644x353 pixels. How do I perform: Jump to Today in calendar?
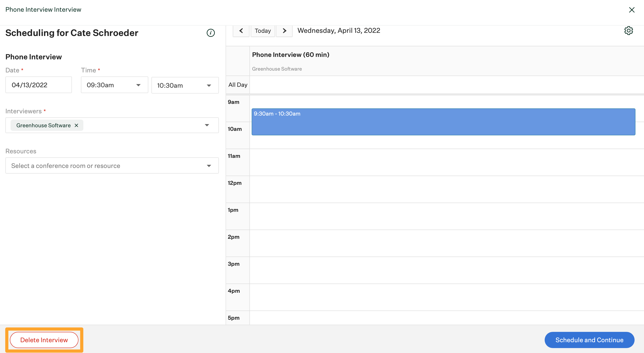point(263,31)
